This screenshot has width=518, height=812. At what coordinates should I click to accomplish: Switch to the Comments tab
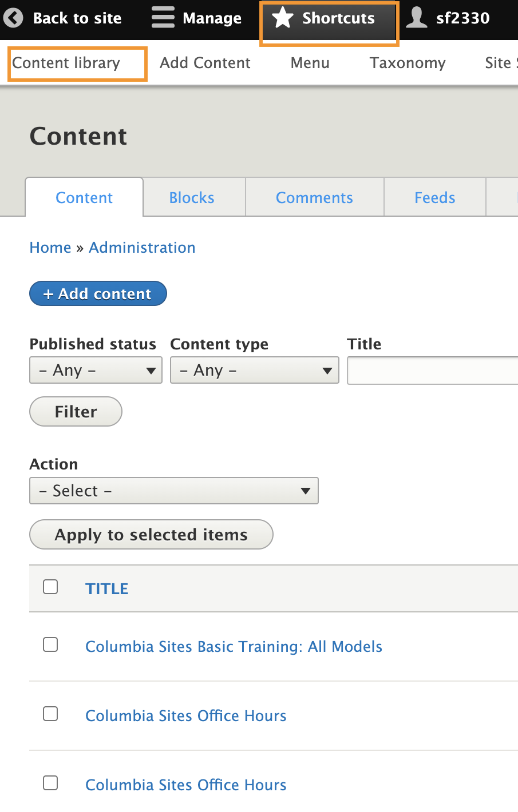coord(314,198)
